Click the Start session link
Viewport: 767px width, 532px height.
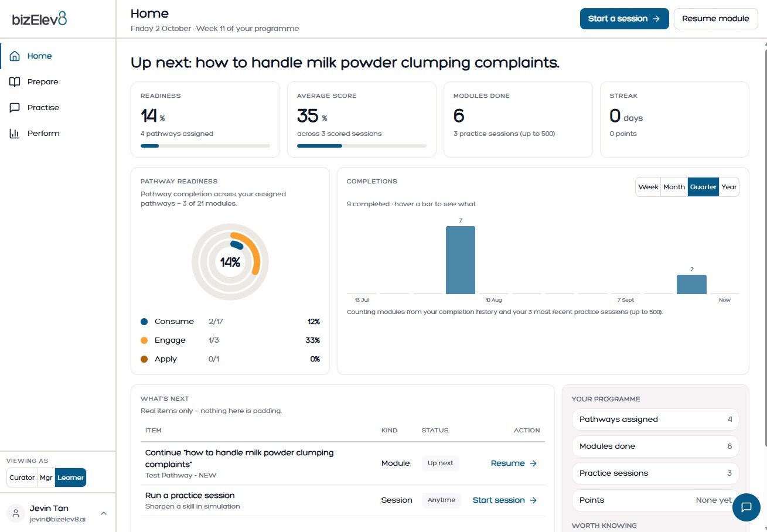point(504,500)
